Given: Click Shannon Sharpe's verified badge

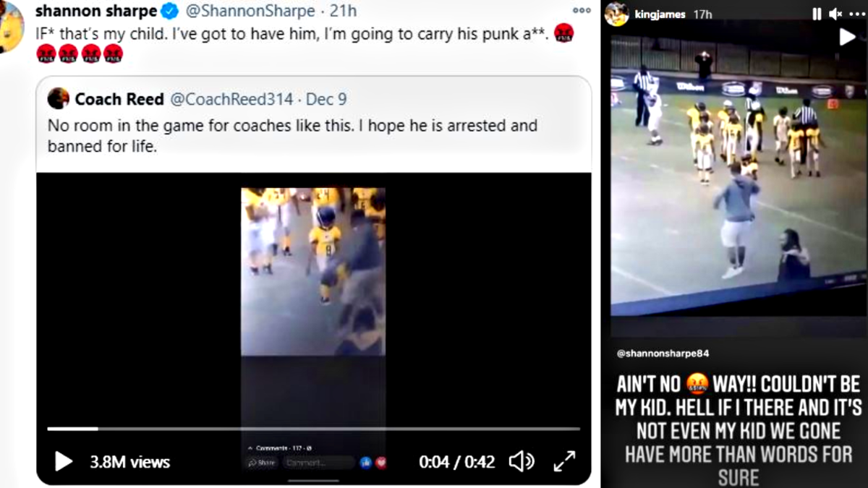Looking at the screenshot, I should (x=169, y=11).
